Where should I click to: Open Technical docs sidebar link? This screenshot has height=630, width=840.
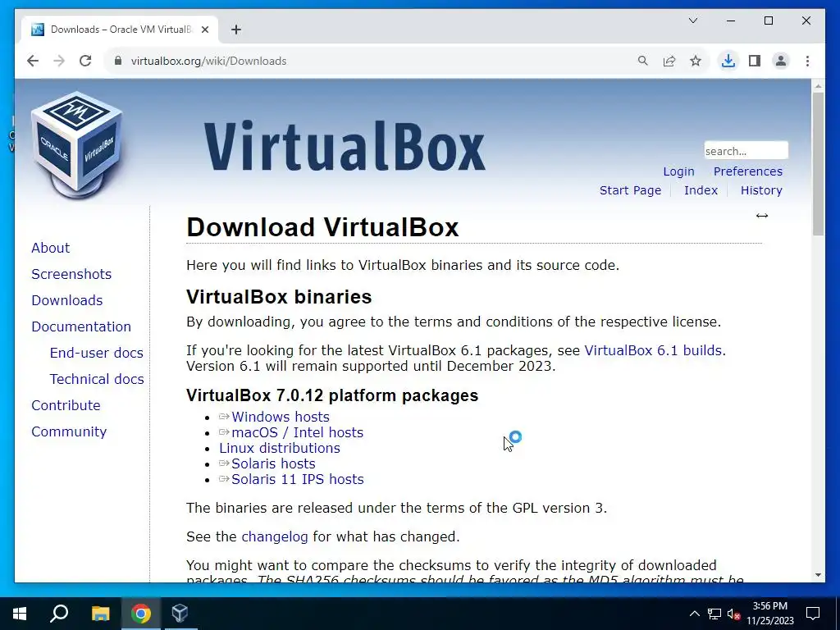pyautogui.click(x=97, y=379)
